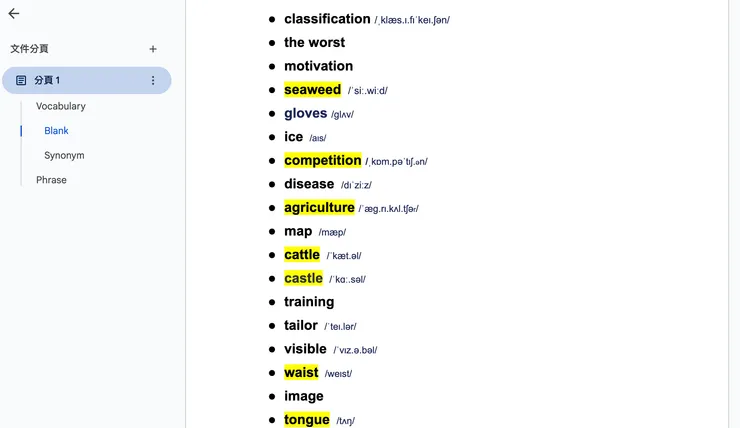740x428 pixels.
Task: Click the highlighted word competition
Action: tap(322, 160)
